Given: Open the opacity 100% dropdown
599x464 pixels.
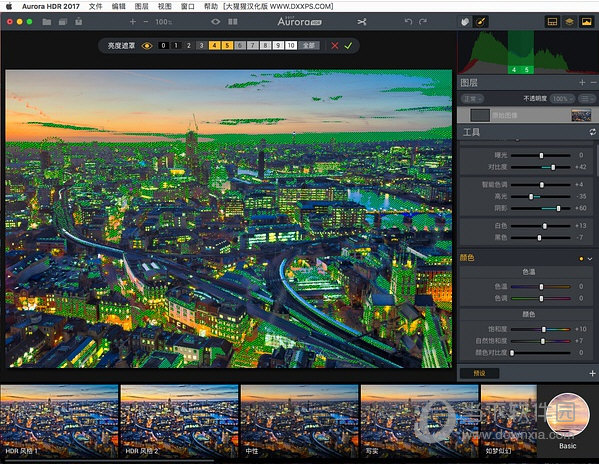Looking at the screenshot, I should pyautogui.click(x=562, y=99).
